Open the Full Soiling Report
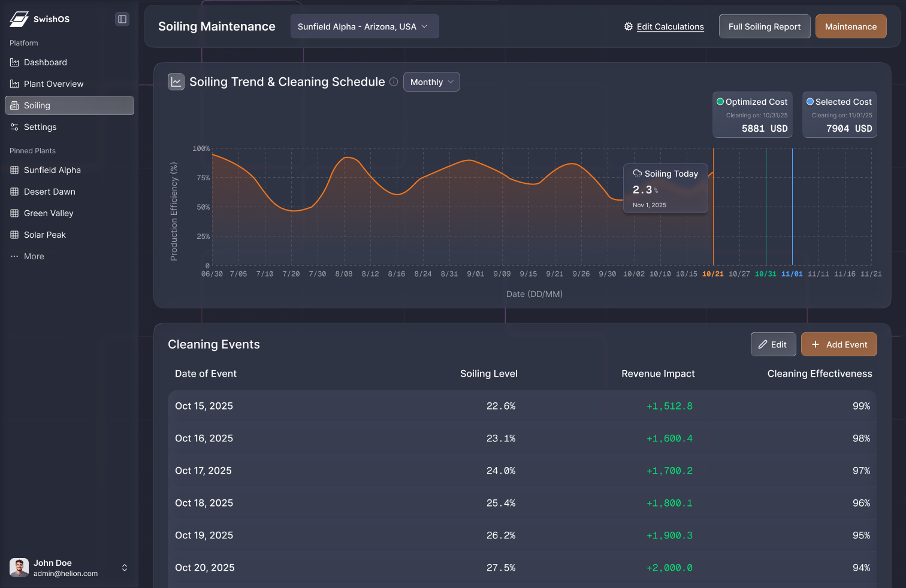 coord(765,26)
